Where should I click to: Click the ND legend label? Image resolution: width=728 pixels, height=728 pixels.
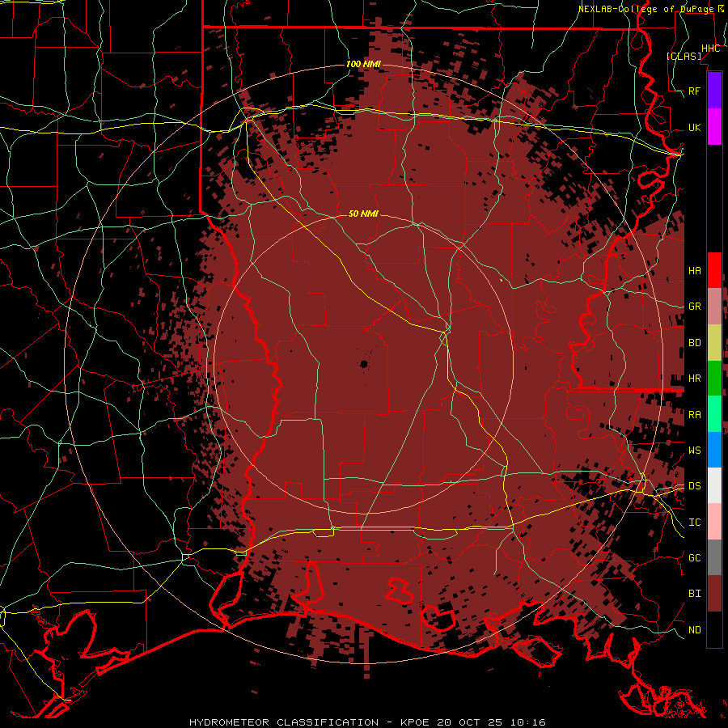point(695,630)
